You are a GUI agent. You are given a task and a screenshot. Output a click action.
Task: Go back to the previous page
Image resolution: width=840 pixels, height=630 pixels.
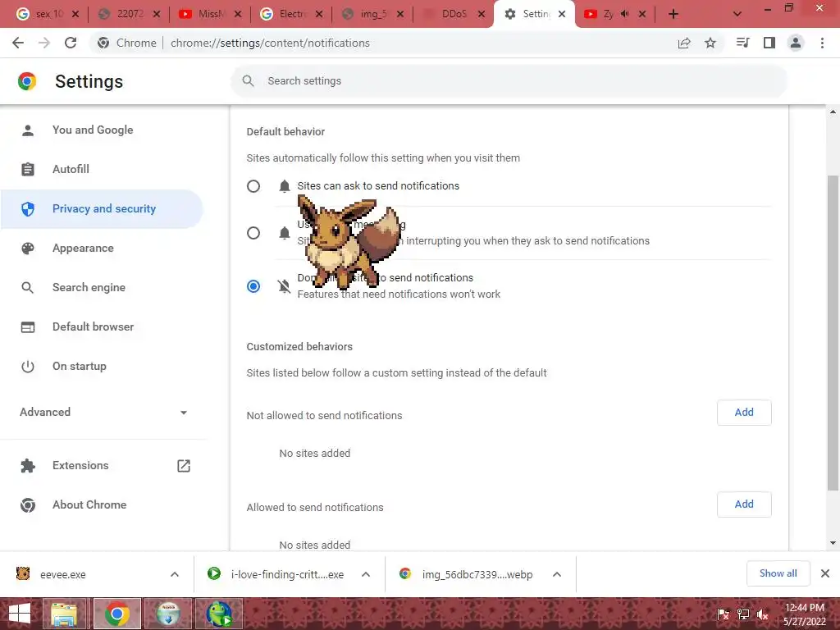[18, 43]
